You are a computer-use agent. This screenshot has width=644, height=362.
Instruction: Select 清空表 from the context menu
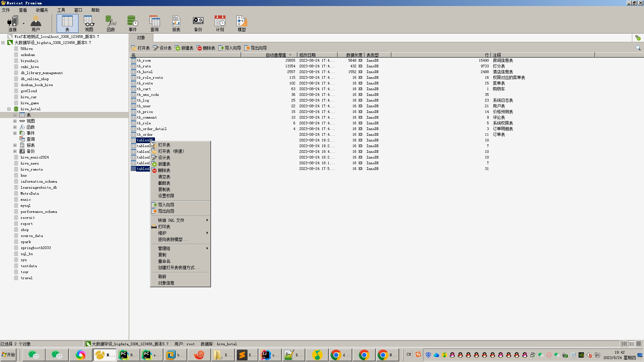[164, 177]
